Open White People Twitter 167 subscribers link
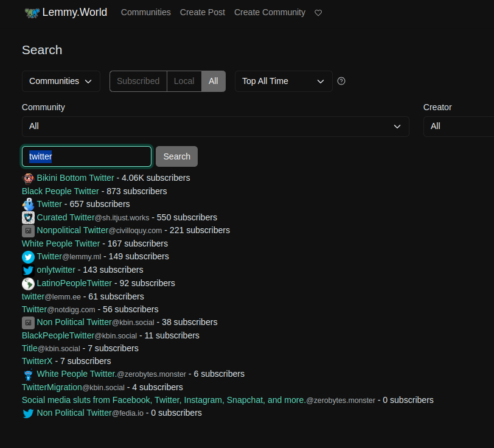The height and width of the screenshot is (448, 494). pyautogui.click(x=61, y=243)
